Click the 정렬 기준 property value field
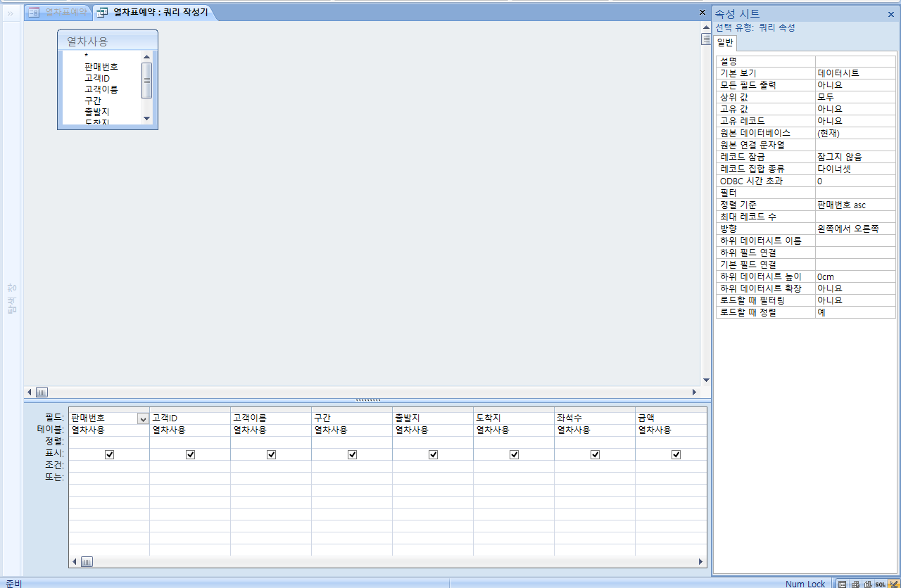Viewport: 901px width, 588px height. [855, 205]
